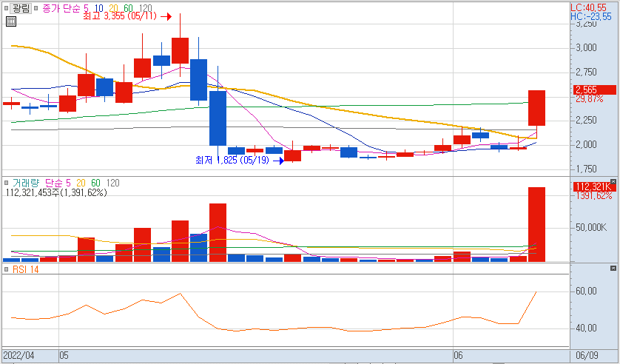Select the 종가 단순 price legend label
Screen dimensions: 620x364
click(x=61, y=8)
